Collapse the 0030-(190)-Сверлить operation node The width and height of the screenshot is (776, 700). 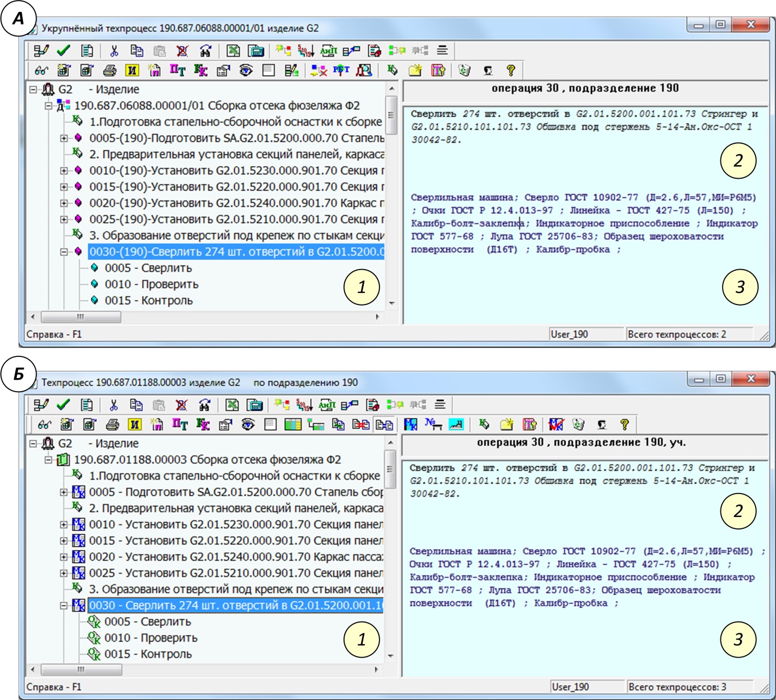64,252
